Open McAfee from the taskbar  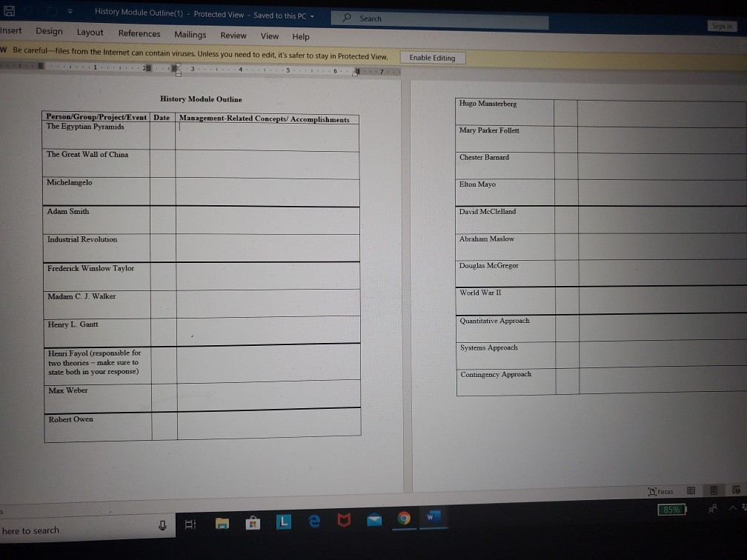344,521
